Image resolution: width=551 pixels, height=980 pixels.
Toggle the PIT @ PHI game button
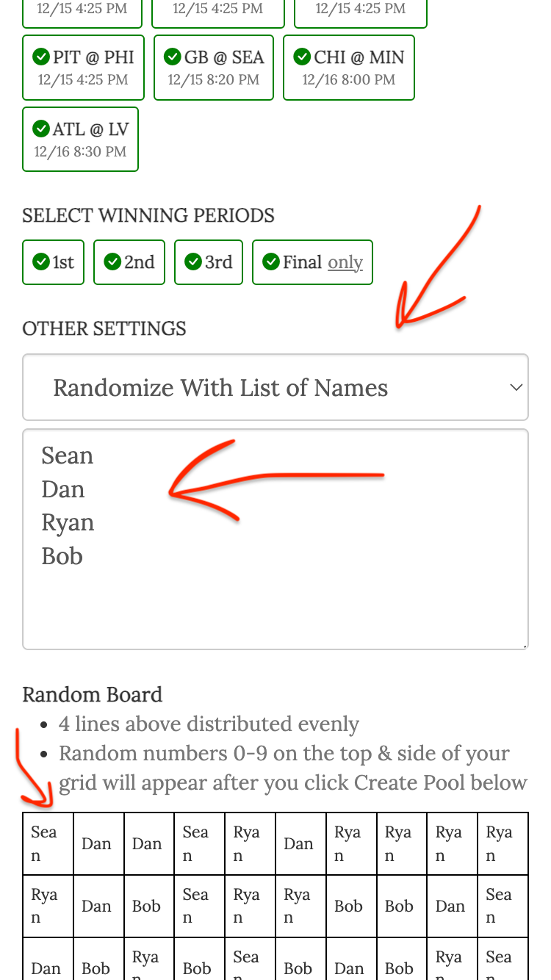pyautogui.click(x=83, y=68)
